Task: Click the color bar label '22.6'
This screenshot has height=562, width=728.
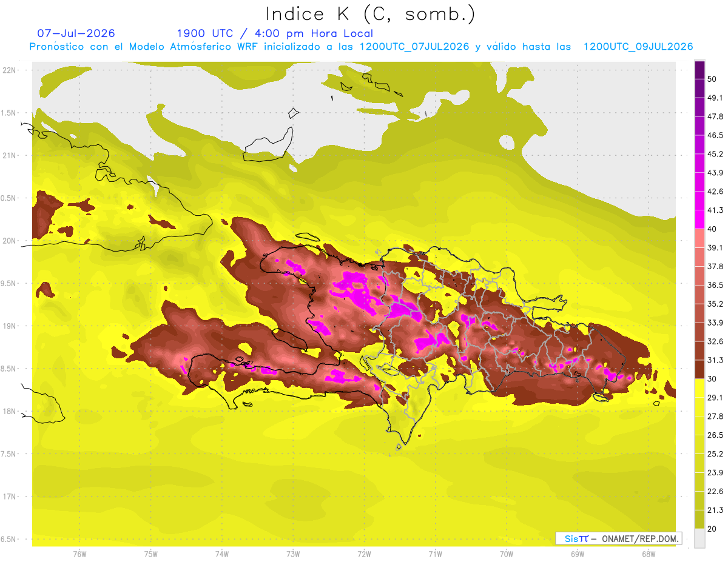Action: tap(715, 491)
